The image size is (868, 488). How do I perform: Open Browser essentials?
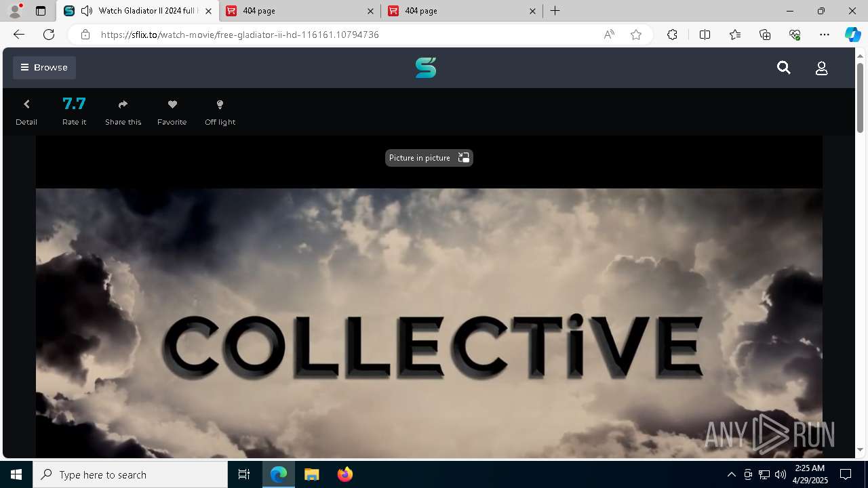[x=795, y=35]
